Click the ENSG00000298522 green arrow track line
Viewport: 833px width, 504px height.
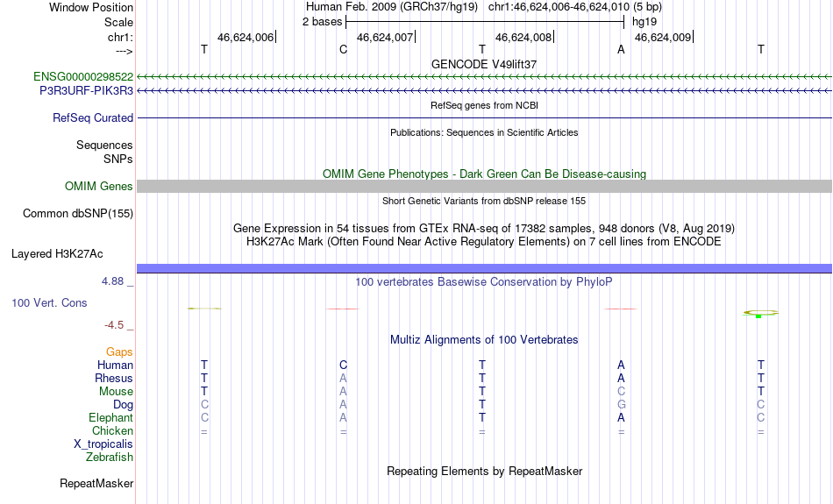coord(485,77)
